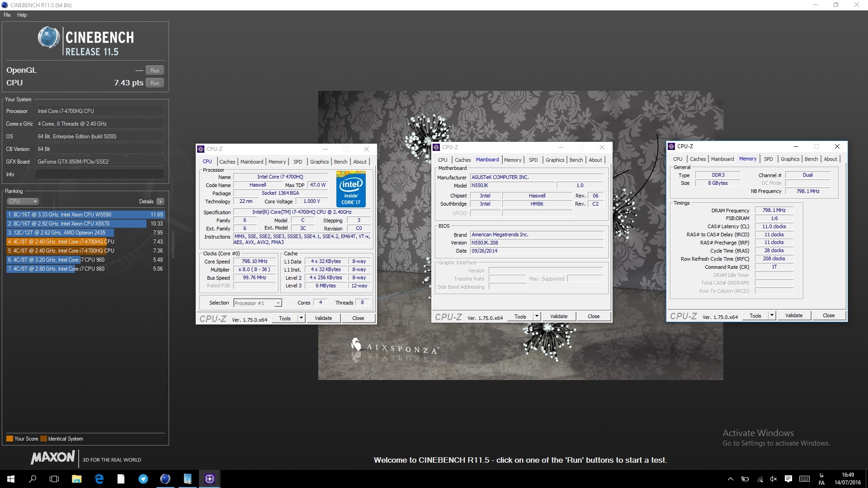The image size is (868, 488).
Task: Open Telegram from taskbar
Action: point(143,479)
